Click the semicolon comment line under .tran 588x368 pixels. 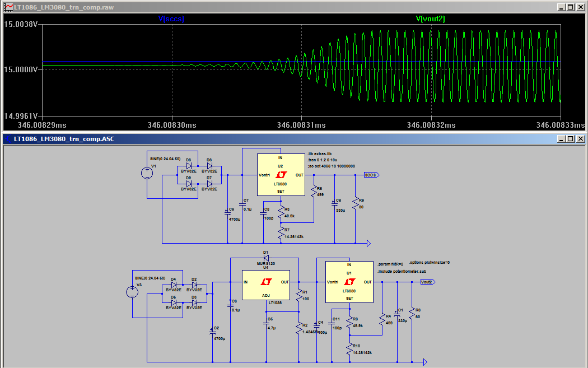[x=331, y=166]
